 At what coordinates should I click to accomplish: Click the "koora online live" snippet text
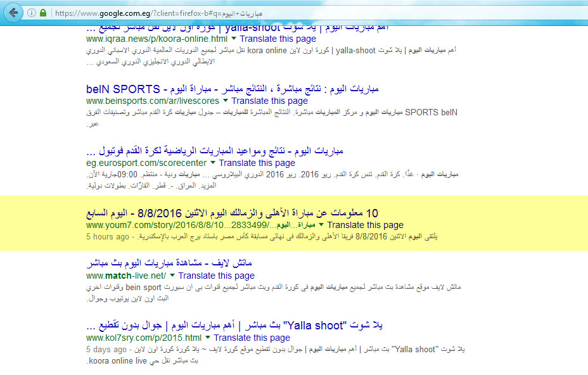click(118, 361)
